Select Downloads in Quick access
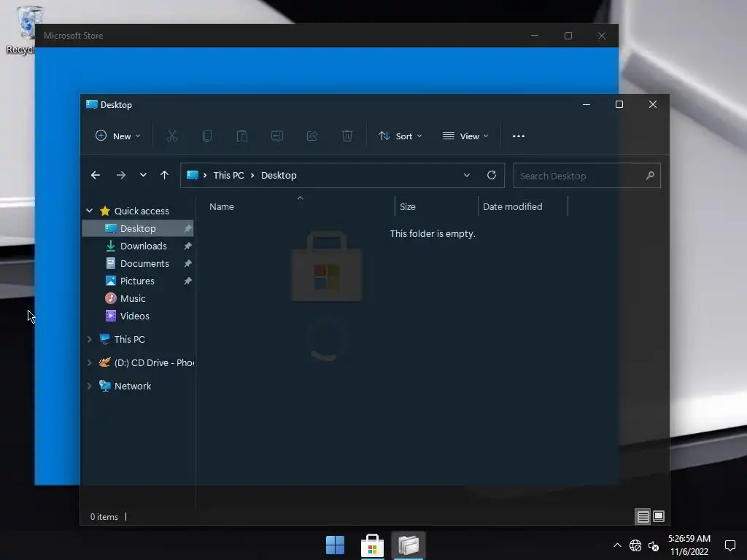The image size is (747, 560). pos(144,246)
